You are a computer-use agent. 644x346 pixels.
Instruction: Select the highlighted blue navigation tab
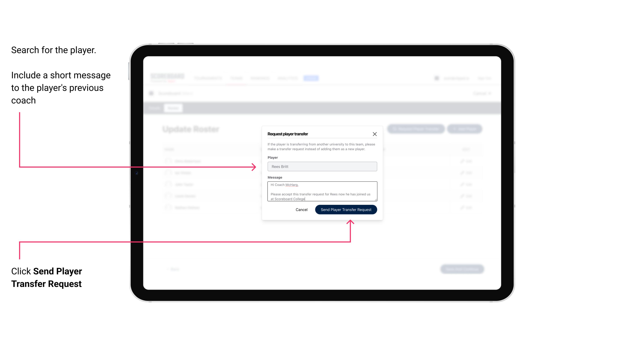[310, 78]
